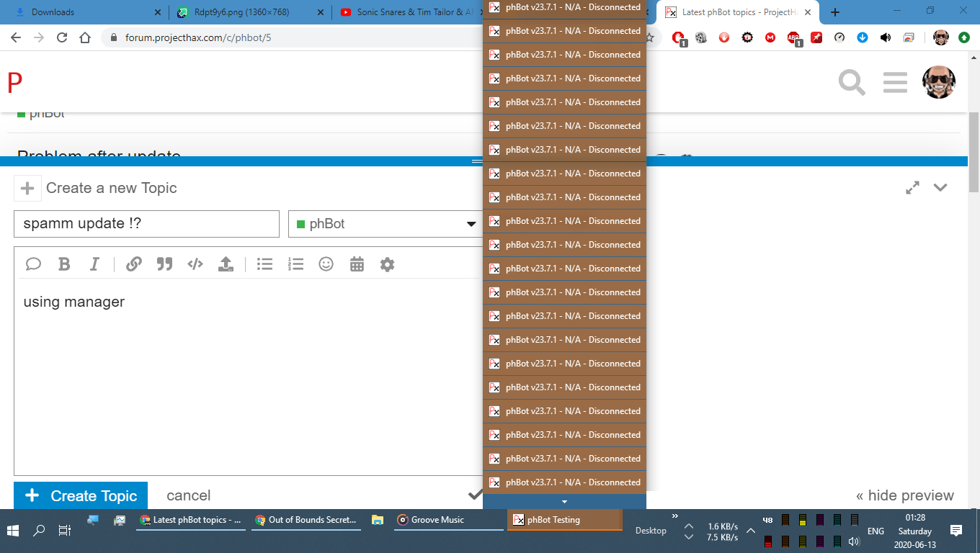Click the topic title input field
This screenshot has width=980, height=553.
(x=146, y=224)
